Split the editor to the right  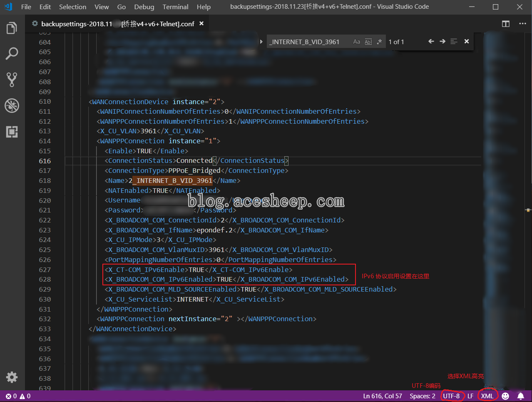click(506, 24)
